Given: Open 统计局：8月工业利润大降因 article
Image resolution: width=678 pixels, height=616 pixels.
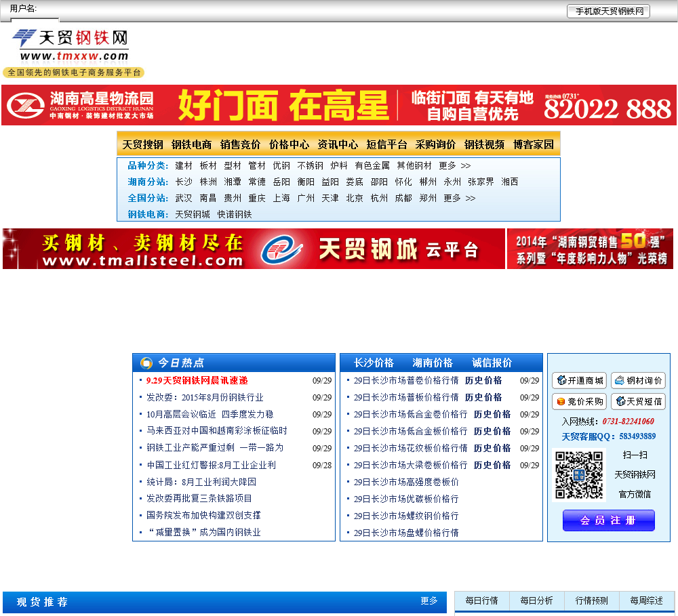Looking at the screenshot, I should [201, 482].
